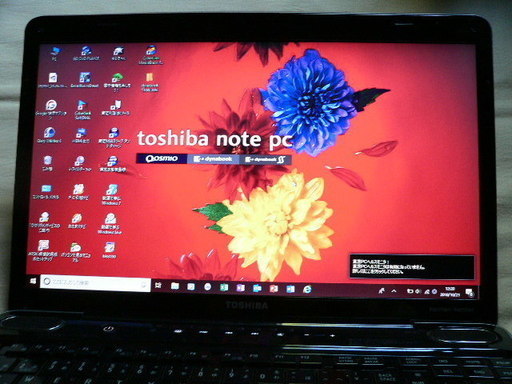512x384 pixels.
Task: Launch OneNote from the taskbar
Action: (x=240, y=288)
